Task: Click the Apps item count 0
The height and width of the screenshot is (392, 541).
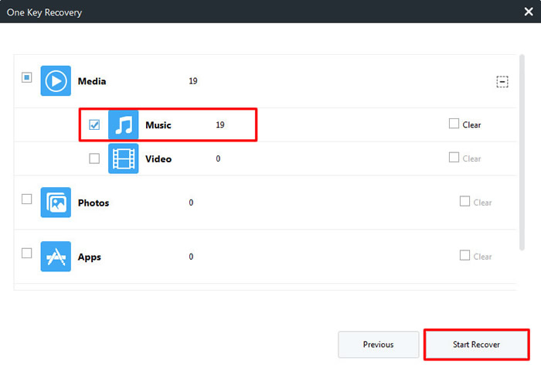Action: point(191,257)
